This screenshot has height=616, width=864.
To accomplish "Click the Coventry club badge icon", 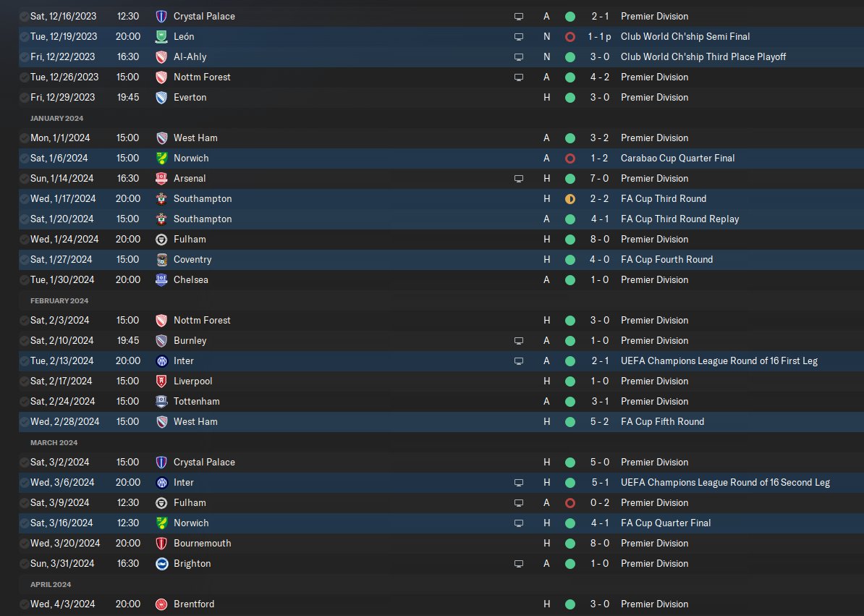I will tap(161, 260).
